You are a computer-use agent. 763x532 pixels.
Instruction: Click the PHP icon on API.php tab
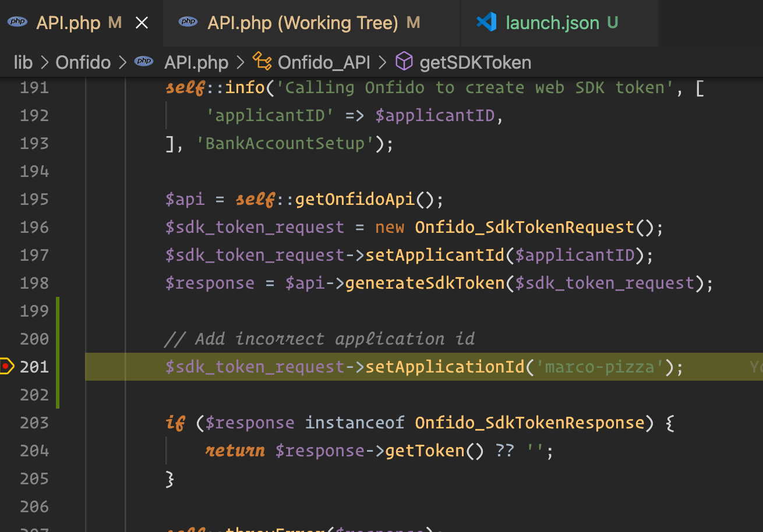pos(17,22)
